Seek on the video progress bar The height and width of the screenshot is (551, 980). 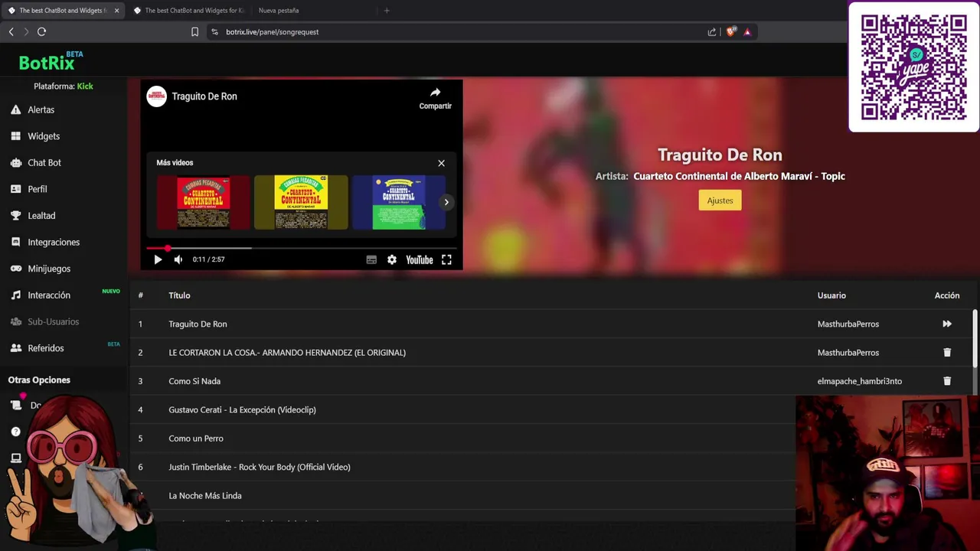(x=301, y=248)
